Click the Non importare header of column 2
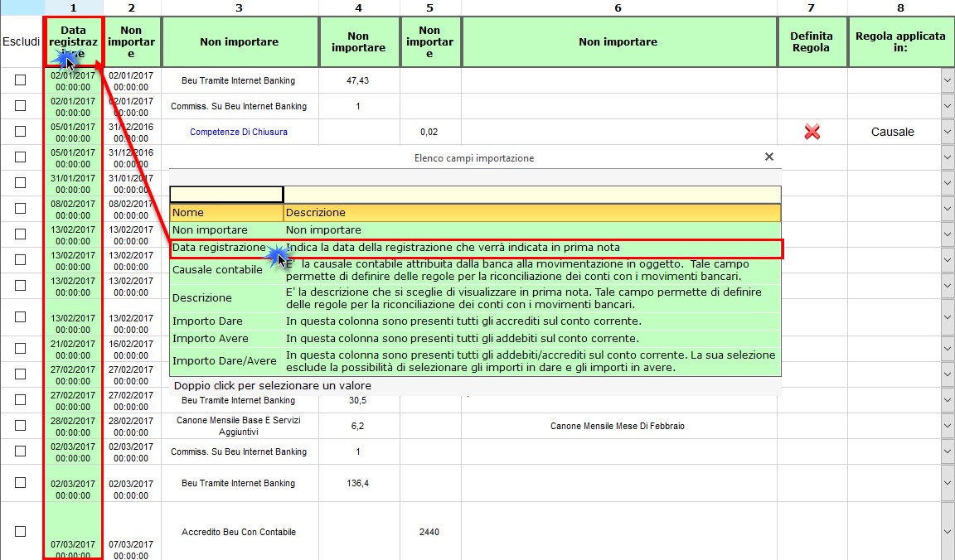This screenshot has width=955, height=560. pyautogui.click(x=131, y=41)
